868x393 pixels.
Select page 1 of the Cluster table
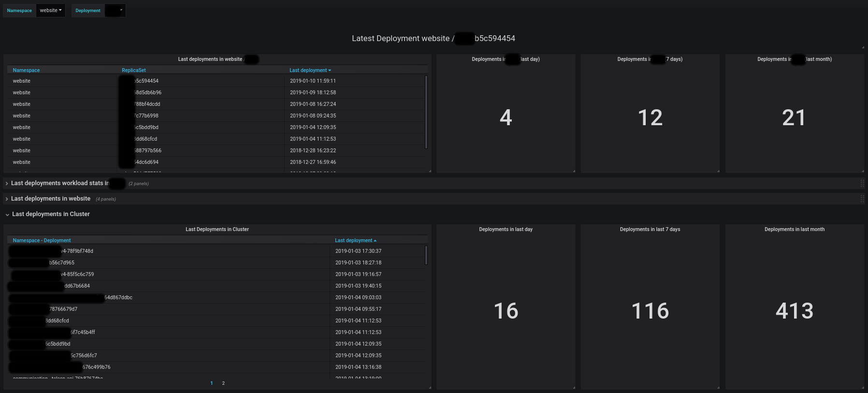click(x=212, y=383)
